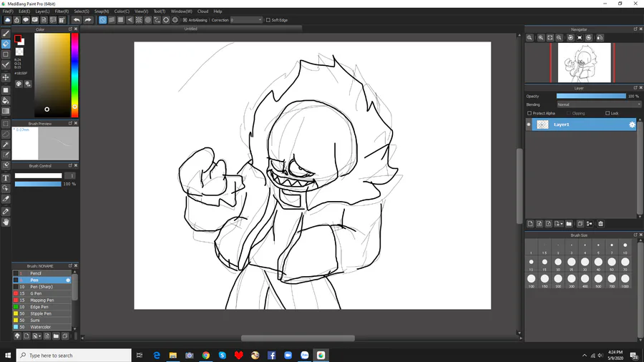The width and height of the screenshot is (644, 362).
Task: Enable Protect Alpha checkbox
Action: [530, 113]
